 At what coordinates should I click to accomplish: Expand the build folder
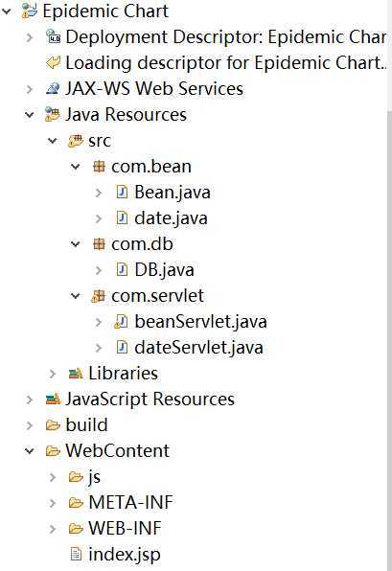30,425
